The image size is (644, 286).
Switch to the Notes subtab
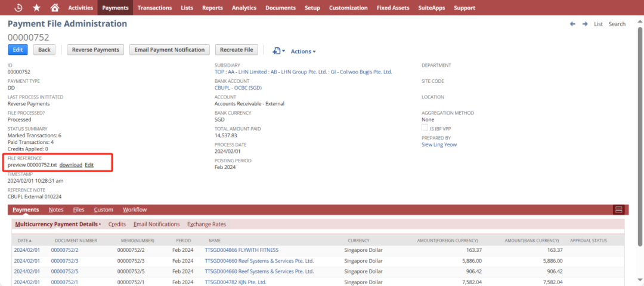click(x=56, y=210)
